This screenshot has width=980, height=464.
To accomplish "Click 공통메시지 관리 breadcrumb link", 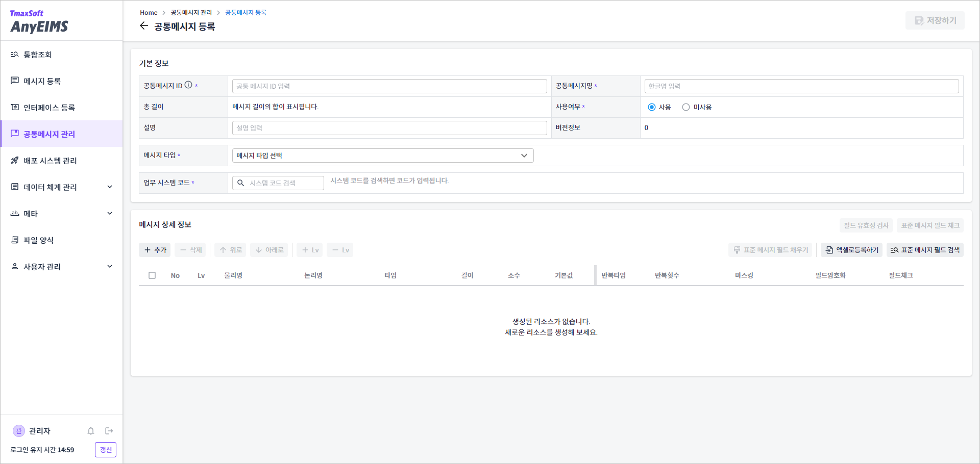I will coord(191,13).
